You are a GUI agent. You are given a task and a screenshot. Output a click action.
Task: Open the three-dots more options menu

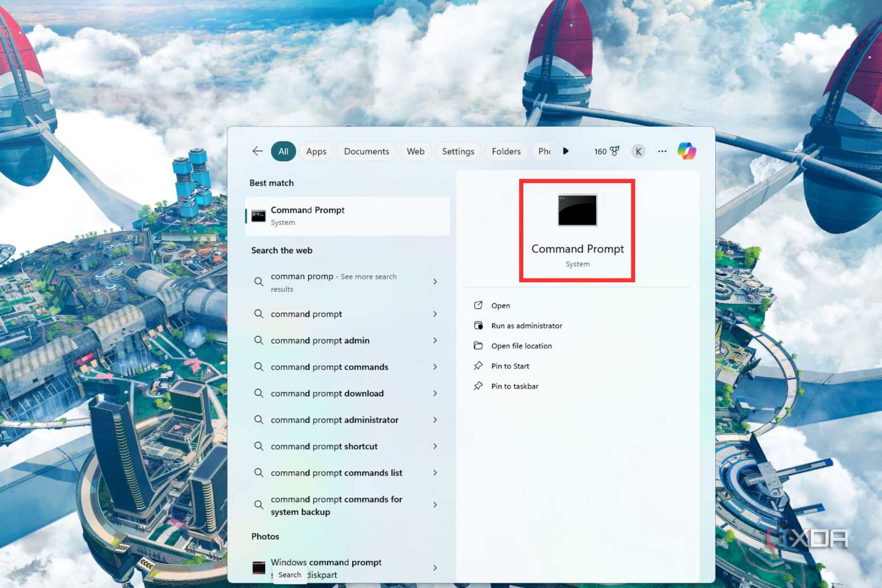point(662,151)
